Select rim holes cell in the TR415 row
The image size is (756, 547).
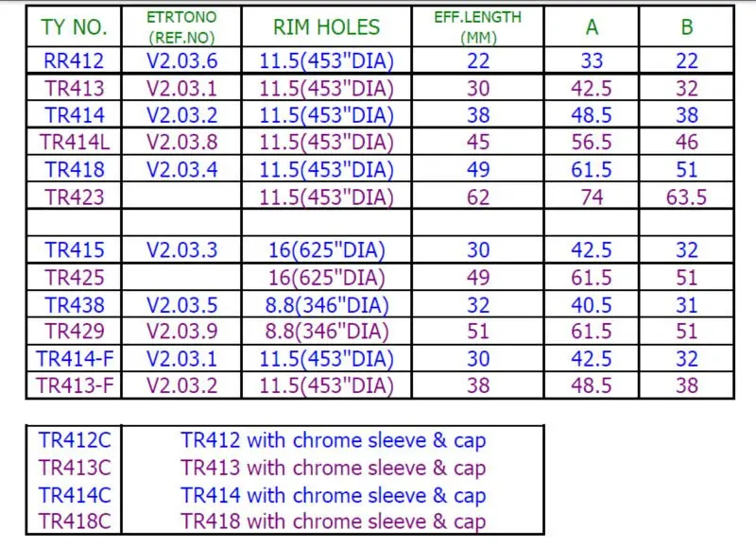pyautogui.click(x=326, y=251)
